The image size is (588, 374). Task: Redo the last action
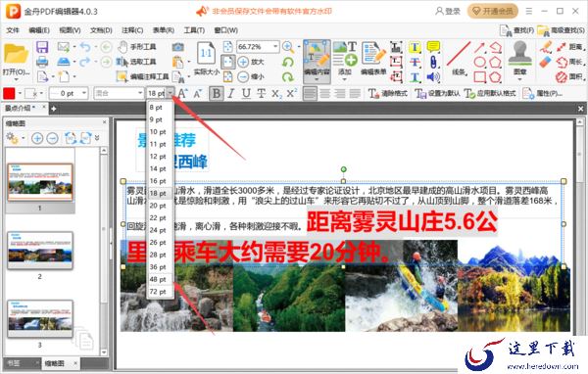[85, 62]
